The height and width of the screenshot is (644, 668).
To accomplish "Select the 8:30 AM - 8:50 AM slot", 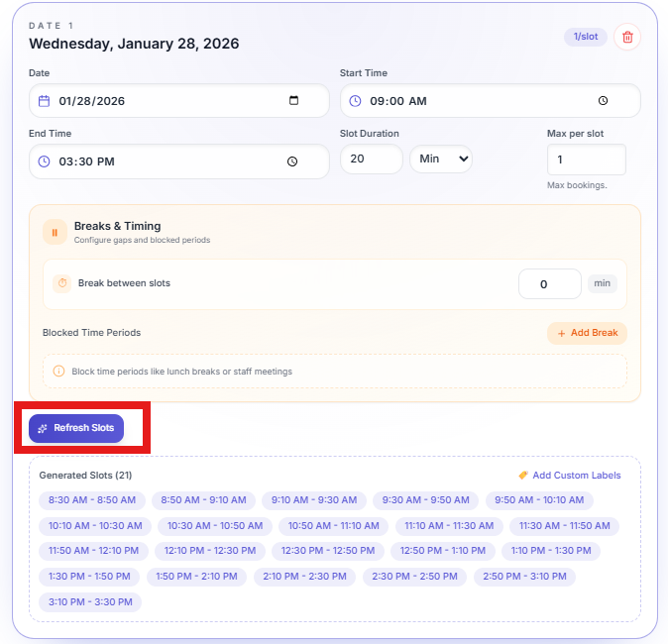I will point(92,500).
